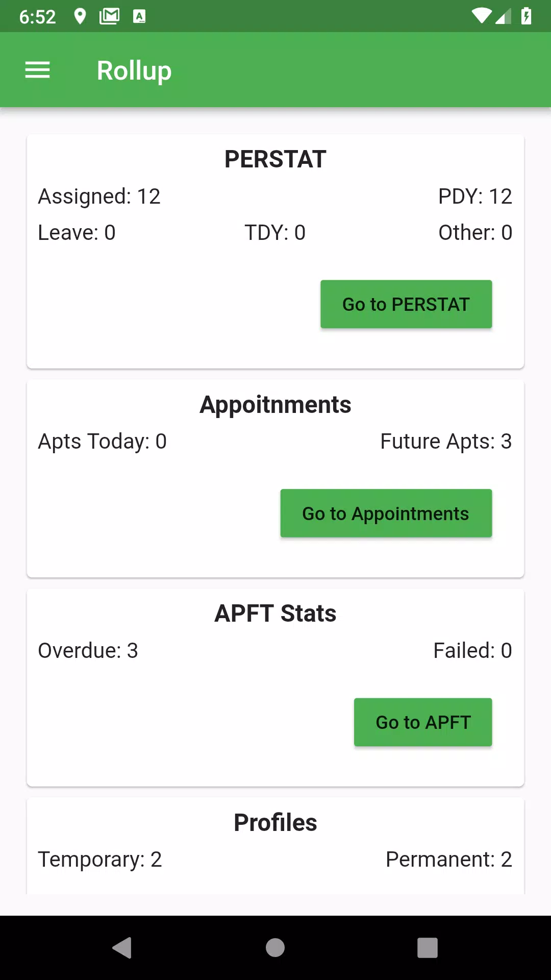This screenshot has width=551, height=980.
Task: Select the Go to APFT button
Action: click(x=423, y=722)
